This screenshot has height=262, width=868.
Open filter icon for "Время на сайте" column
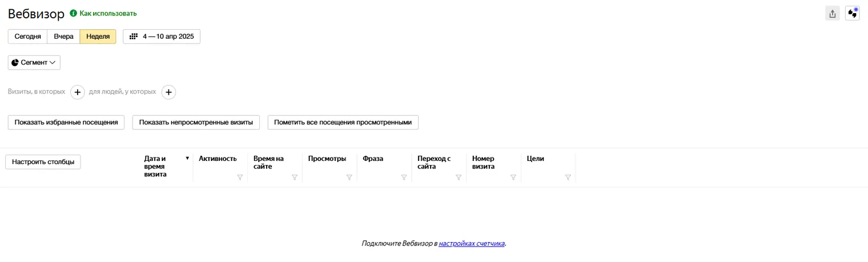pyautogui.click(x=295, y=178)
